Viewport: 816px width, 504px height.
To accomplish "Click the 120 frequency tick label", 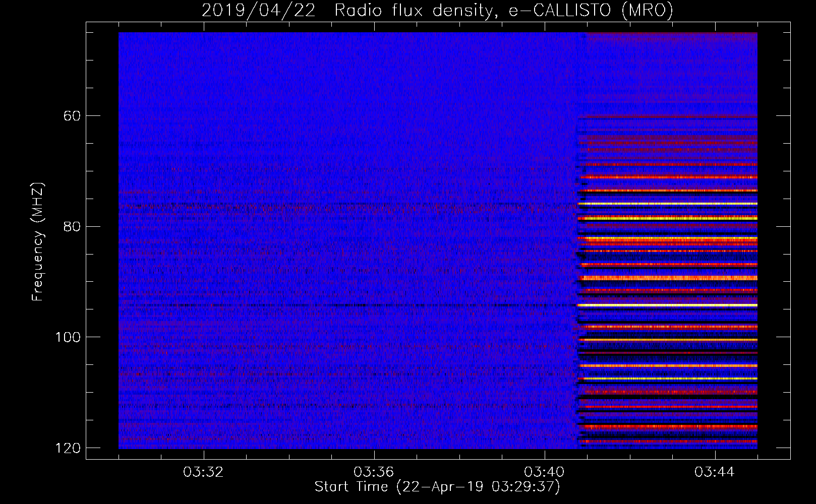I will pyautogui.click(x=68, y=448).
